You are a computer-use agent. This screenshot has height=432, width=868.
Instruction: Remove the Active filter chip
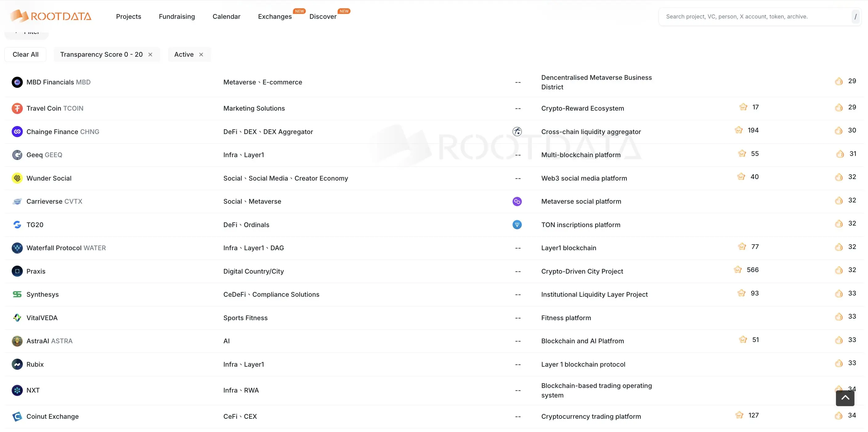201,54
